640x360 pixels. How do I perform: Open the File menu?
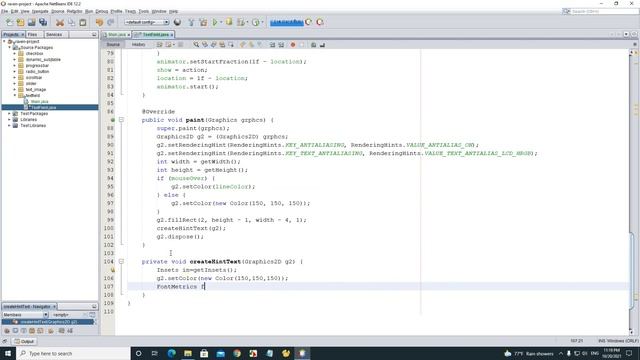click(x=4, y=11)
